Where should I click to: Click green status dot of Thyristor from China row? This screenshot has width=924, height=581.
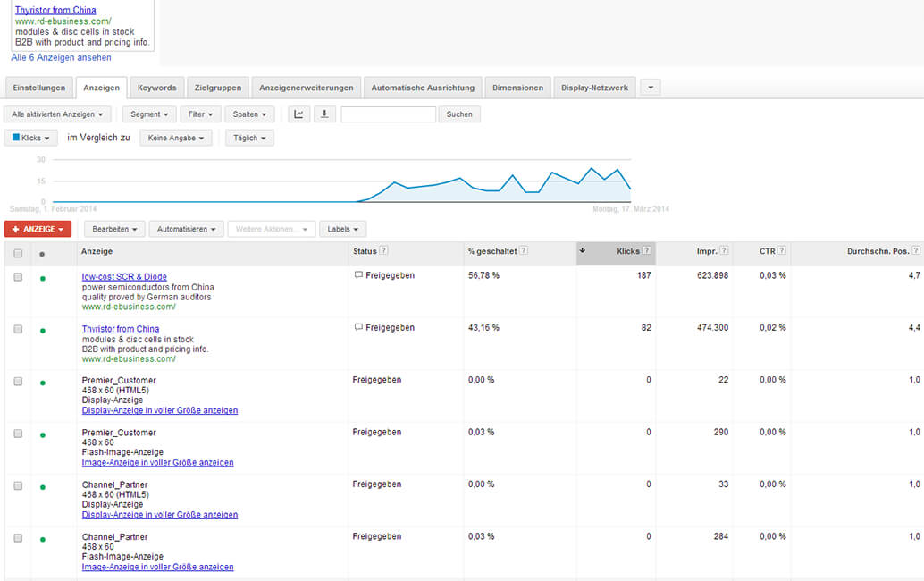pos(42,331)
